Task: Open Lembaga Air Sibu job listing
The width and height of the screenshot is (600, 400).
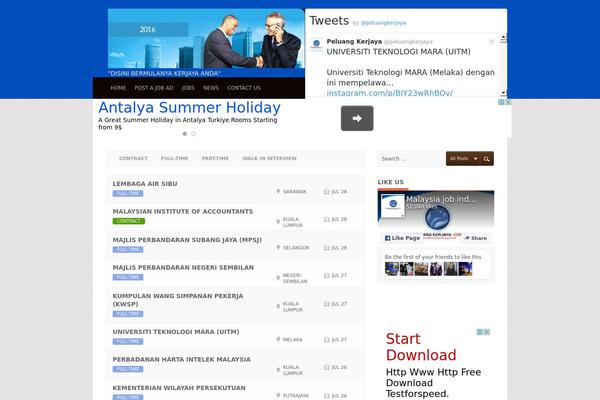Action: coord(145,184)
